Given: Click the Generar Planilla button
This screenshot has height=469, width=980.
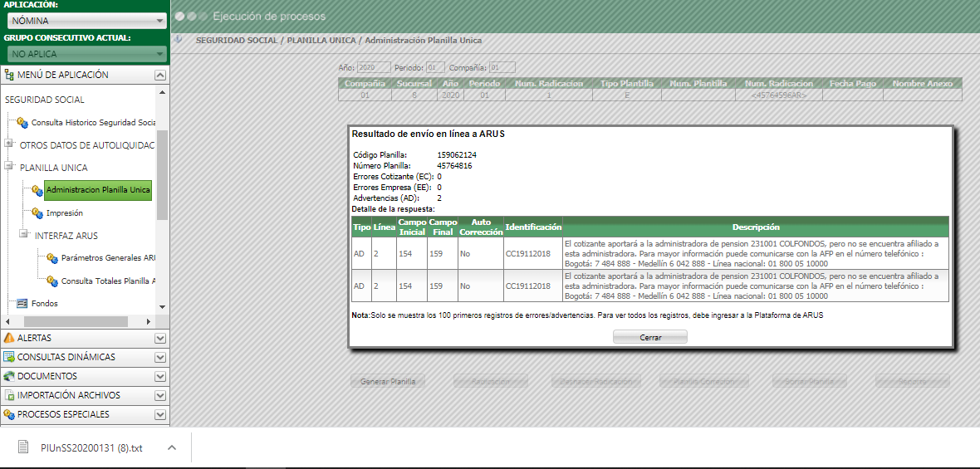Looking at the screenshot, I should point(388,381).
